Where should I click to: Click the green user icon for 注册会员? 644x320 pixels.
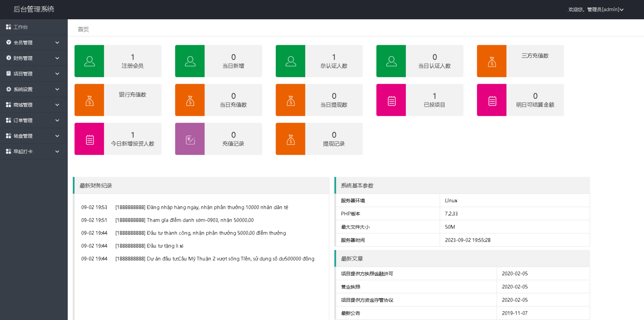coord(89,61)
